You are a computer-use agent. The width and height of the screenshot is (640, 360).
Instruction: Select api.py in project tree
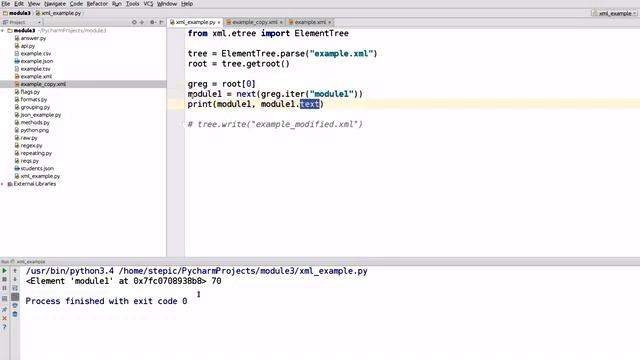[x=27, y=46]
